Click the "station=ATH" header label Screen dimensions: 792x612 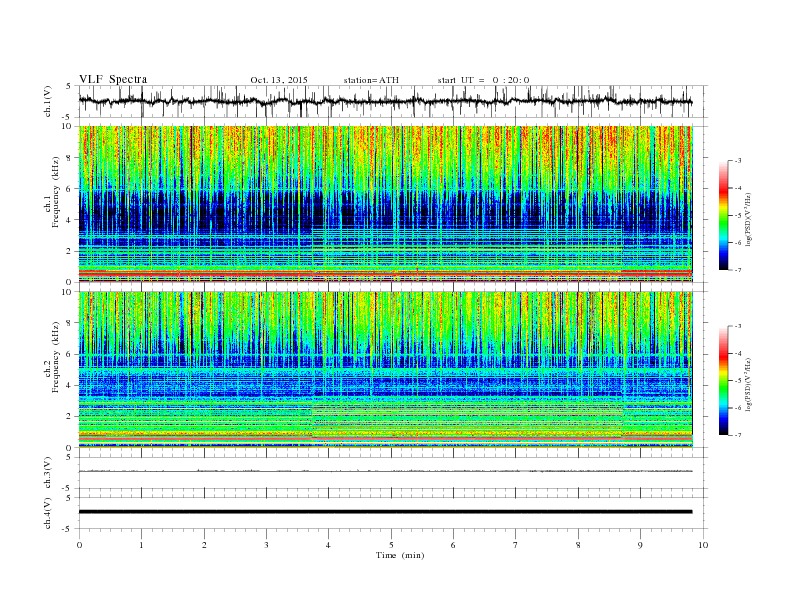(371, 80)
